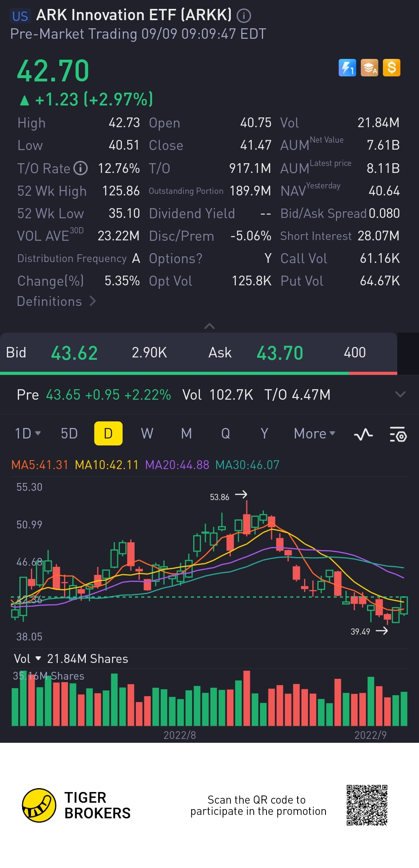The image size is (419, 868).
Task: Tap the bid/ask ratio bar
Action: pos(199,373)
